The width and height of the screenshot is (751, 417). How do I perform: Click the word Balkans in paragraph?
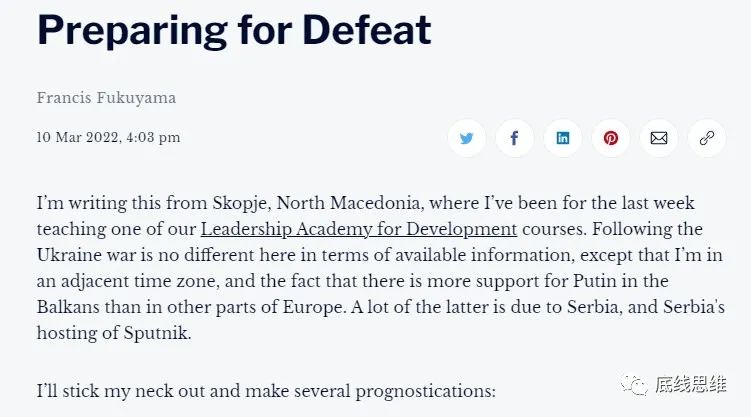(70, 306)
